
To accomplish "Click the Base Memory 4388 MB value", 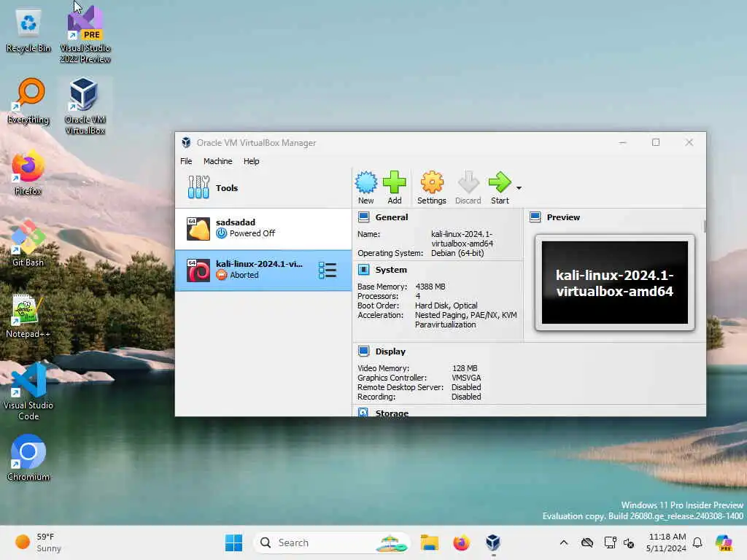I will (x=430, y=287).
